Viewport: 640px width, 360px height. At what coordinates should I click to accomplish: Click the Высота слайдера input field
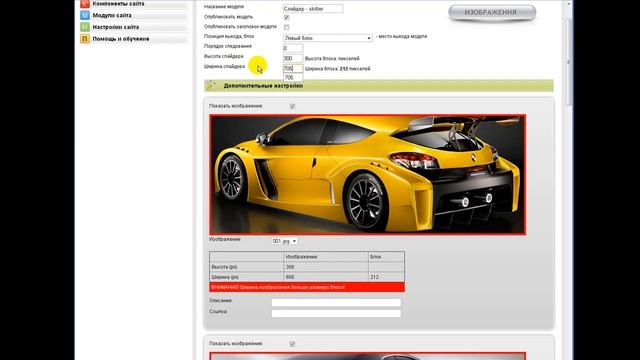click(x=293, y=58)
